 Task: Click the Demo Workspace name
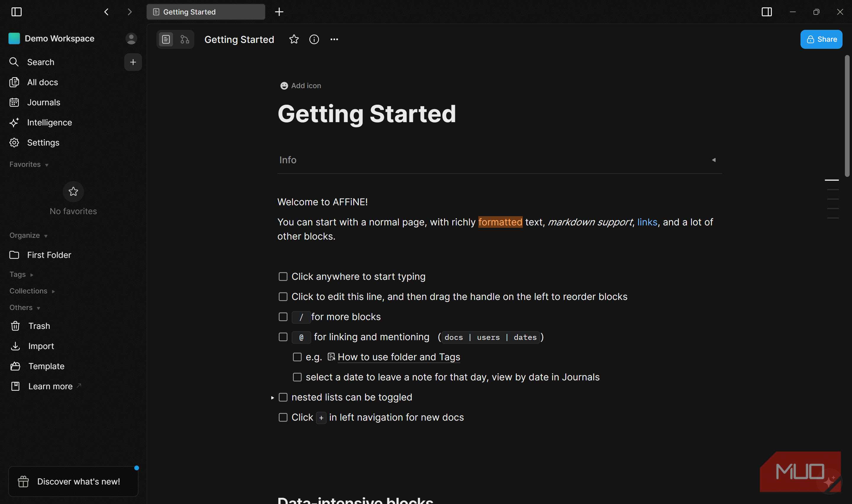coord(59,38)
